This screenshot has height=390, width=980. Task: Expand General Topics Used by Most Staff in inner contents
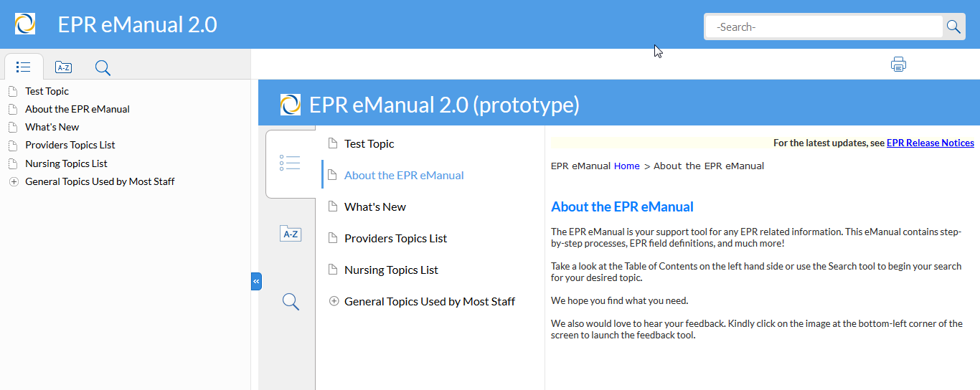[x=334, y=301]
